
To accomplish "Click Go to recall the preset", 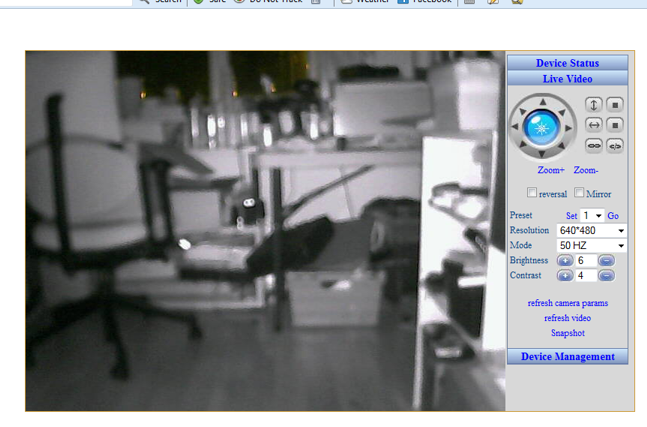I will point(613,216).
